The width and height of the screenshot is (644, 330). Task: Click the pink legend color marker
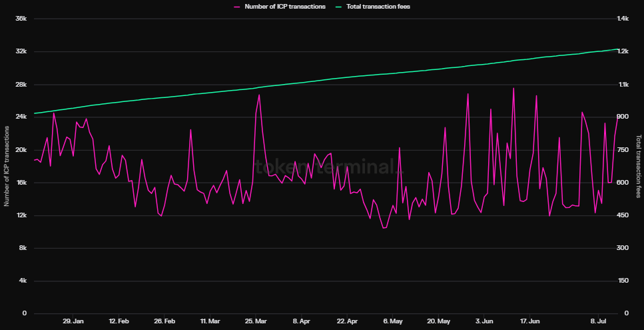click(x=237, y=7)
